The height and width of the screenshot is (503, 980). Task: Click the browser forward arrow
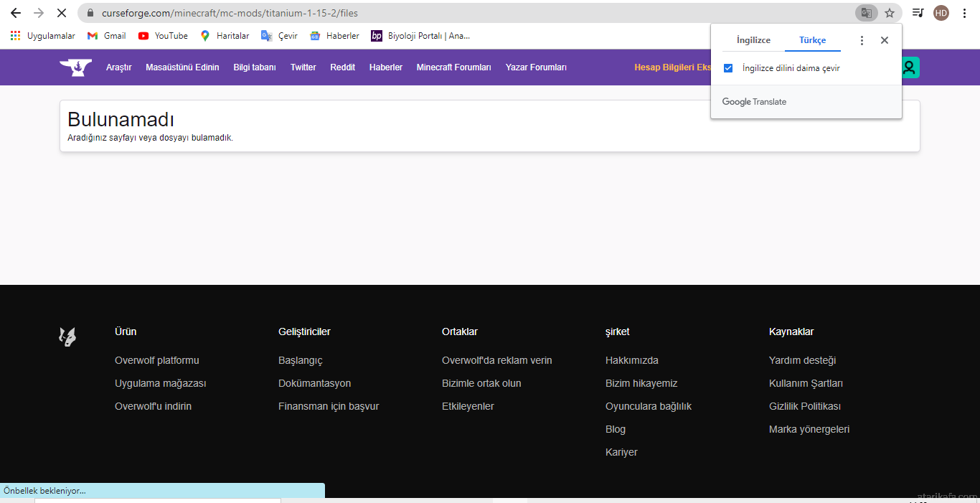[39, 13]
